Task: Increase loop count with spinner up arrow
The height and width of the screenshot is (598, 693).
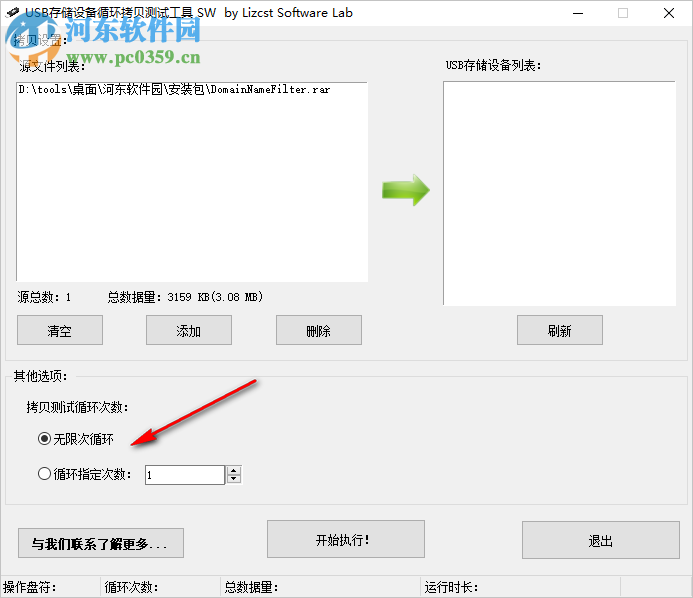Action: point(234,471)
